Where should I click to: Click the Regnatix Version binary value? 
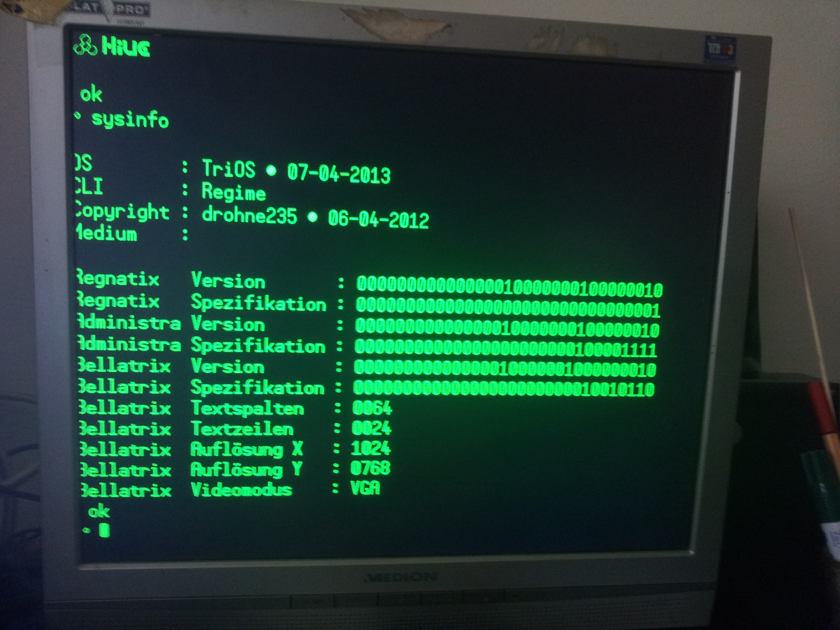[x=509, y=287]
